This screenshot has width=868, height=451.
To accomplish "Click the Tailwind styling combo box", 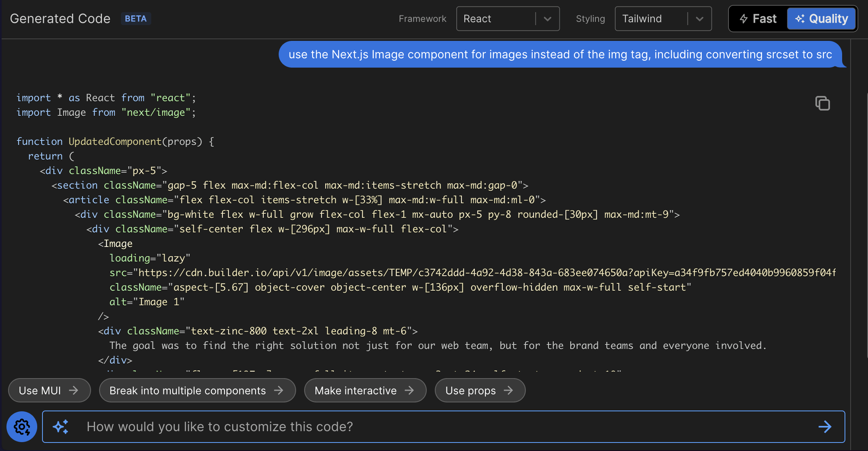I will 650,19.
